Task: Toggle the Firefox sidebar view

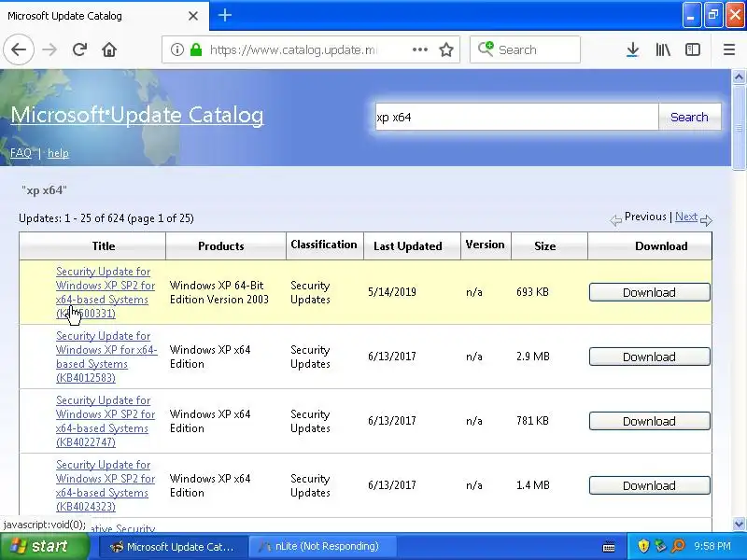Action: click(x=692, y=49)
